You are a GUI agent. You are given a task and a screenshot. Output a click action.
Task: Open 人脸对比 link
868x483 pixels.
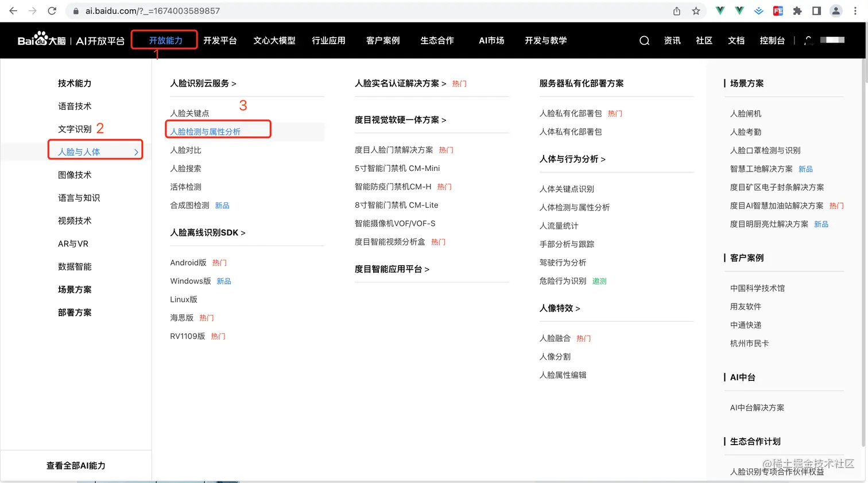click(x=185, y=150)
